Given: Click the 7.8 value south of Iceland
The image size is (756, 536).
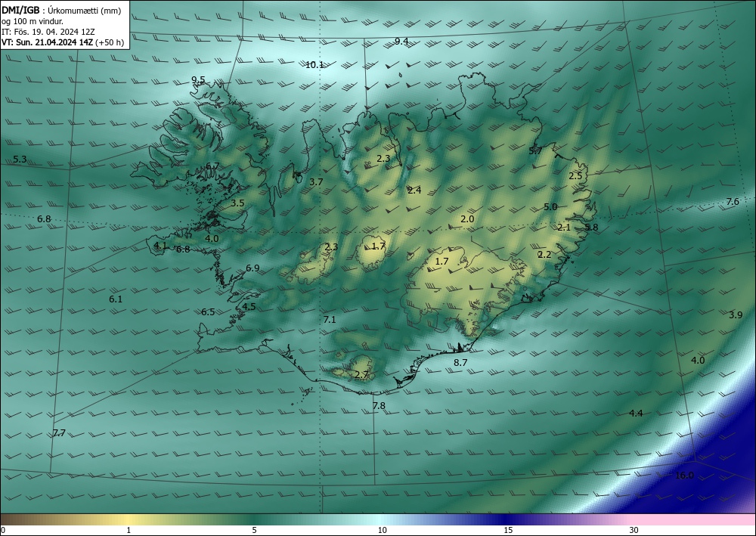Looking at the screenshot, I should (379, 406).
